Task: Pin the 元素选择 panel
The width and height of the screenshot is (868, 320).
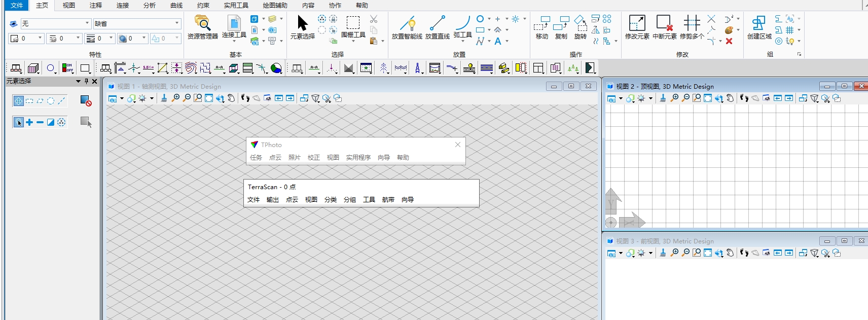Action: point(86,81)
